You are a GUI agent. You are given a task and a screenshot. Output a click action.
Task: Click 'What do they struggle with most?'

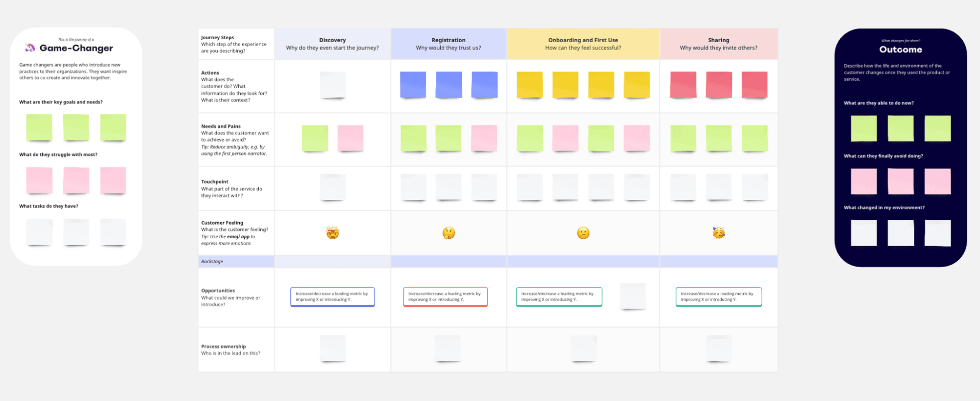point(58,154)
